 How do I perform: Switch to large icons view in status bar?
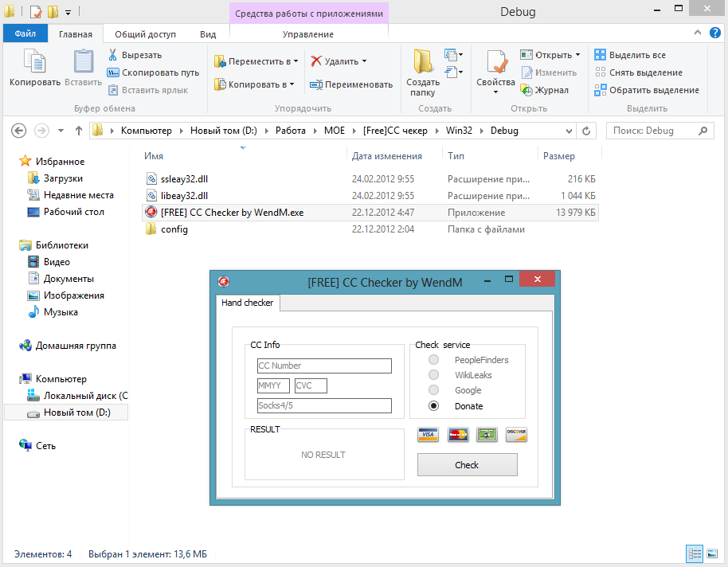click(x=712, y=553)
